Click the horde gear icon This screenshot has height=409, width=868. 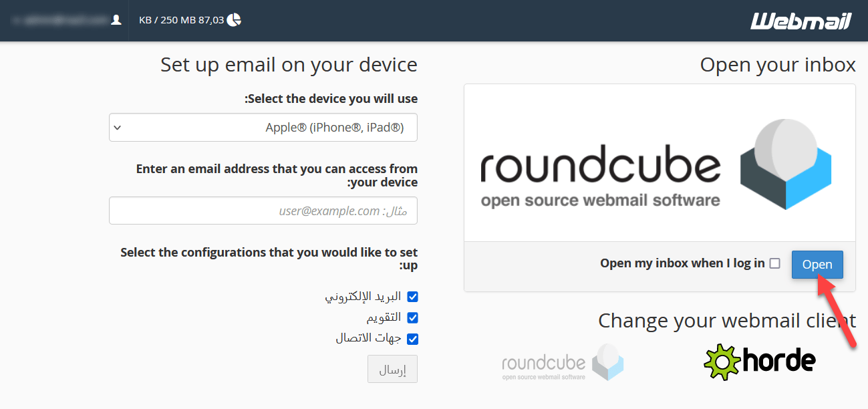722,362
